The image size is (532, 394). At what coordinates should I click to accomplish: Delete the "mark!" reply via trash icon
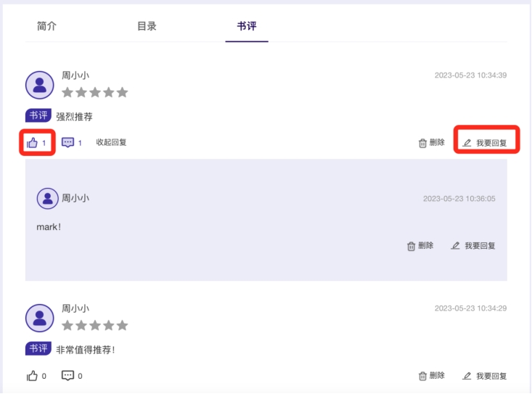click(x=412, y=246)
